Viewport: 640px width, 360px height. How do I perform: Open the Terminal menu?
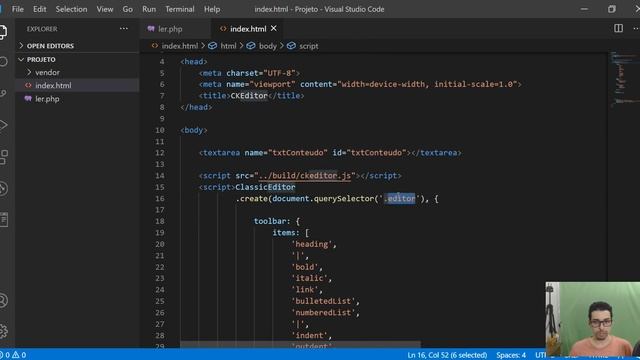pos(180,9)
